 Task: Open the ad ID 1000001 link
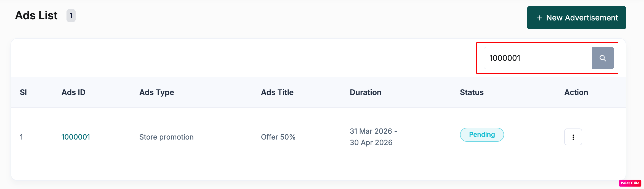pyautogui.click(x=76, y=137)
